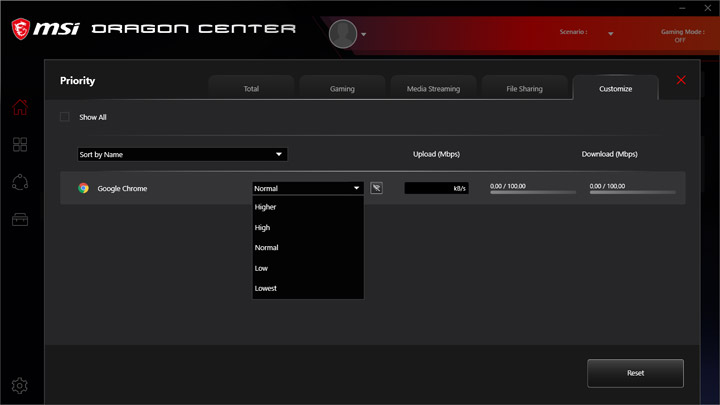The height and width of the screenshot is (405, 720).
Task: Click the Reset button
Action: coord(636,373)
